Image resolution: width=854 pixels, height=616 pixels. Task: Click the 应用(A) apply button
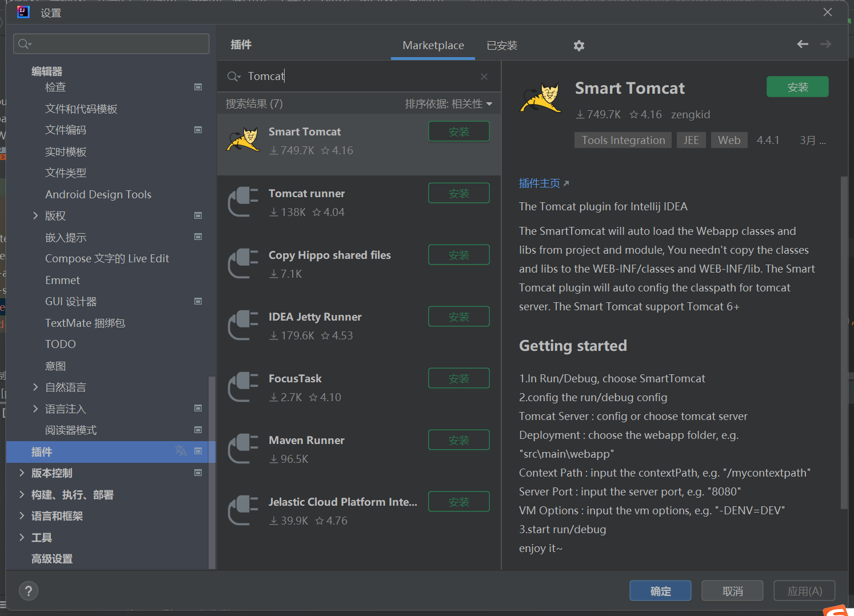pyautogui.click(x=804, y=591)
